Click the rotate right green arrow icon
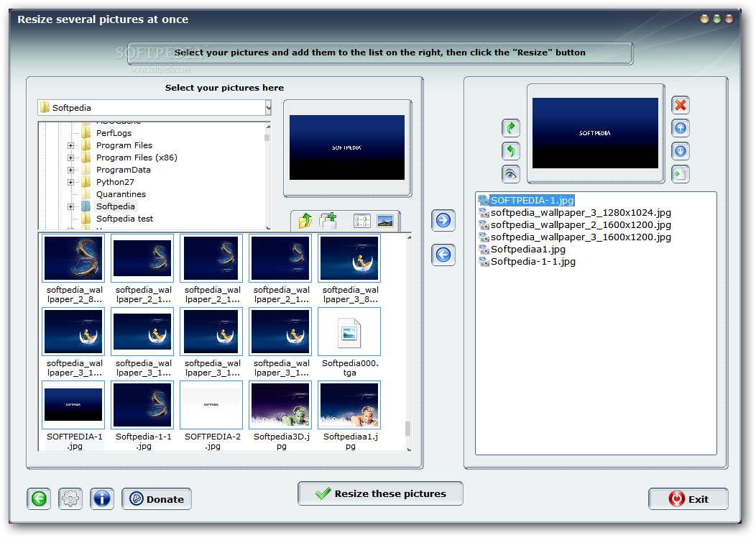This screenshot has width=756, height=538. point(511,128)
